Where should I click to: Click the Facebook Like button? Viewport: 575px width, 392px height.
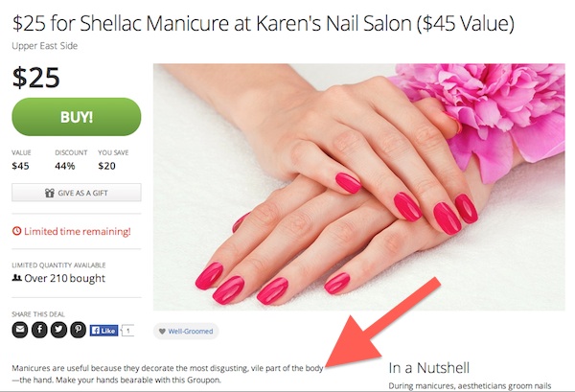coord(104,331)
